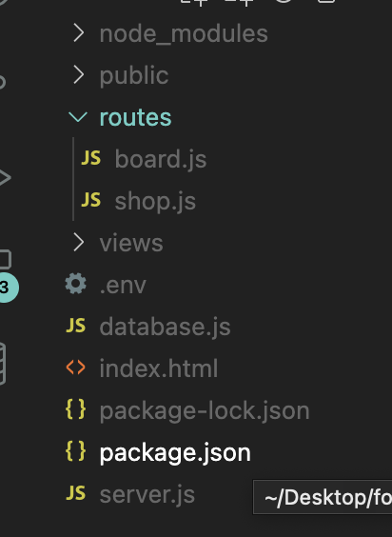Collapse the routes folder chevron
The image size is (392, 537).
coord(78,117)
